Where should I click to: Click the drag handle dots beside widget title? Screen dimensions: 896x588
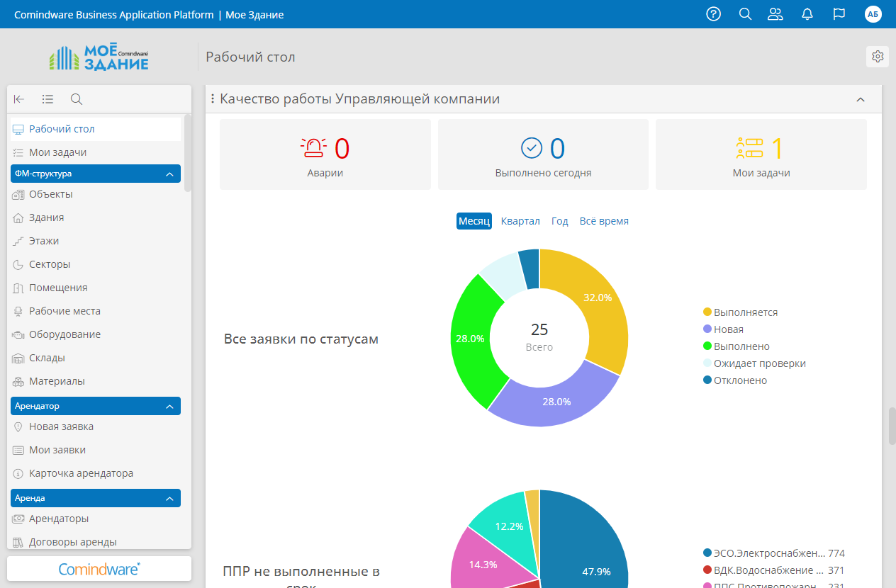point(213,99)
